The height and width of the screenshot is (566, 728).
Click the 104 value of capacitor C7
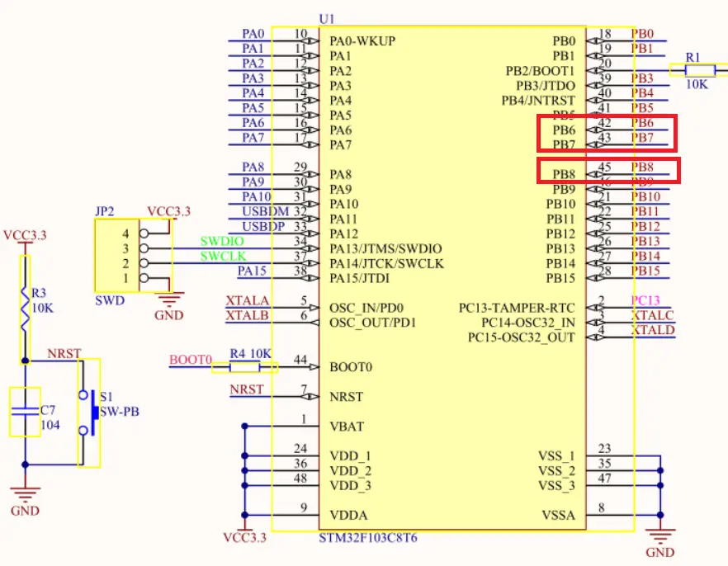[x=50, y=425]
